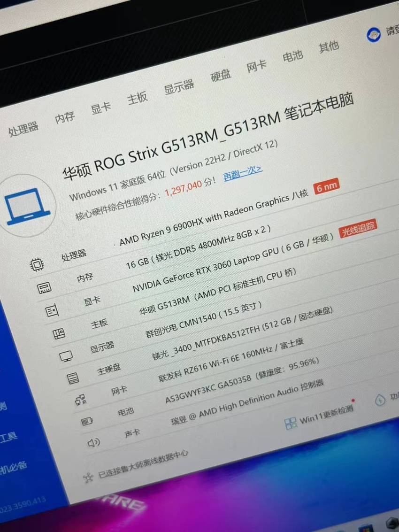Click the 显卡 row label
The height and width of the screenshot is (532, 399).
point(92,301)
